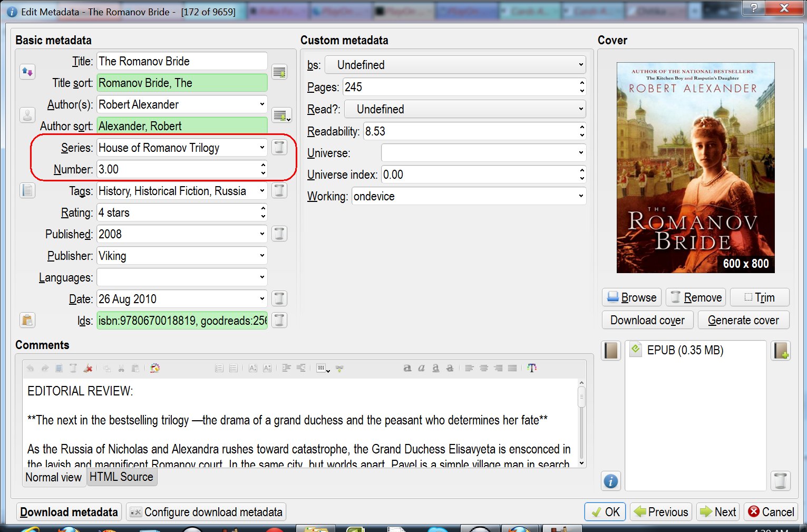
Task: Click into the Title input field
Action: (182, 61)
